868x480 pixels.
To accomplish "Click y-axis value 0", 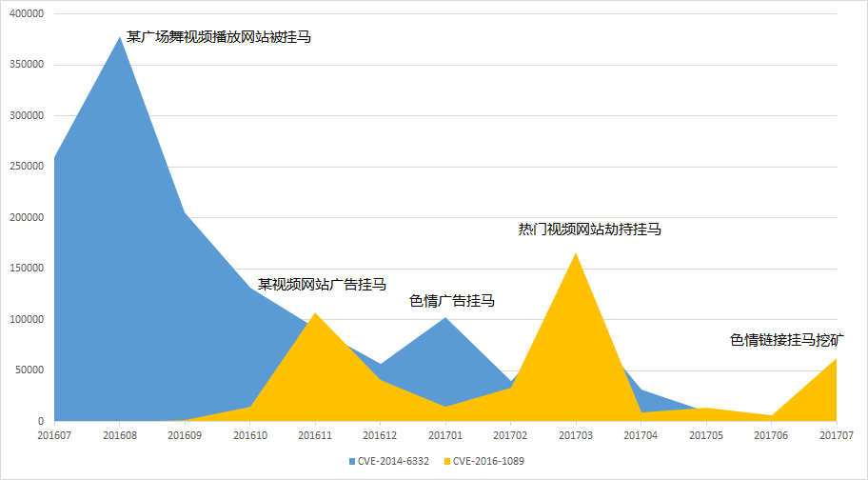I will click(40, 421).
